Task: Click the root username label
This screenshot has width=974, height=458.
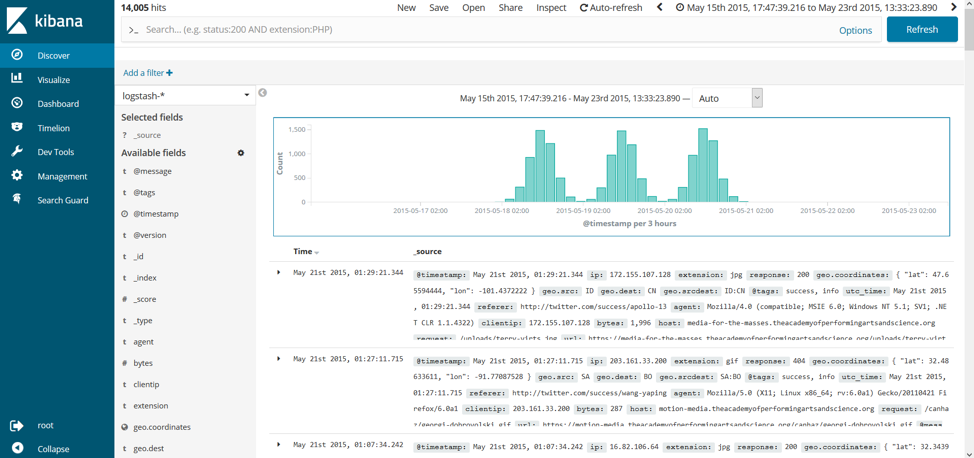Action: tap(45, 426)
